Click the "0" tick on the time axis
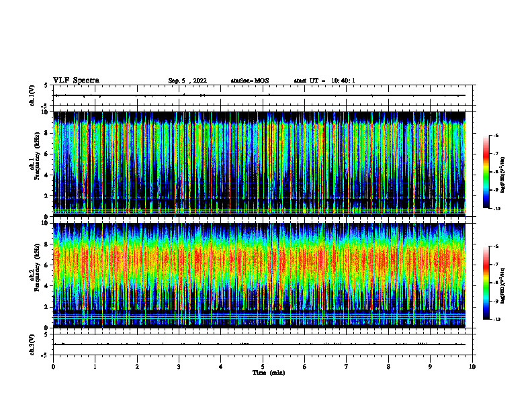Image resolution: width=532 pixels, height=411 pixels. [x=53, y=367]
